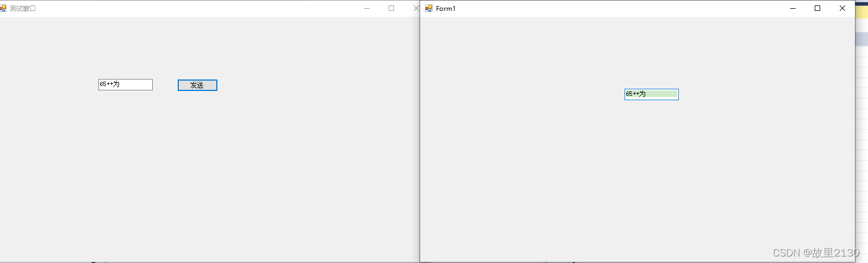Image resolution: width=868 pixels, height=263 pixels.
Task: Minimize the 测试窗口 window
Action: [367, 8]
